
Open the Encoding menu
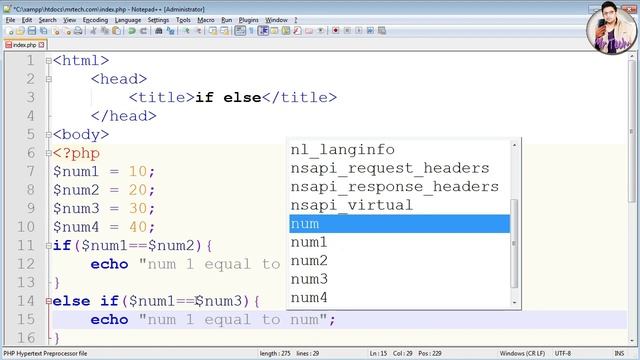pos(95,20)
